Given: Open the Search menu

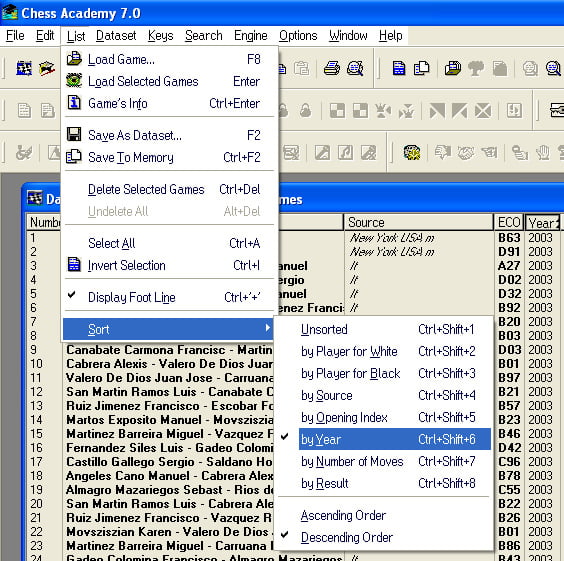Looking at the screenshot, I should pos(204,36).
